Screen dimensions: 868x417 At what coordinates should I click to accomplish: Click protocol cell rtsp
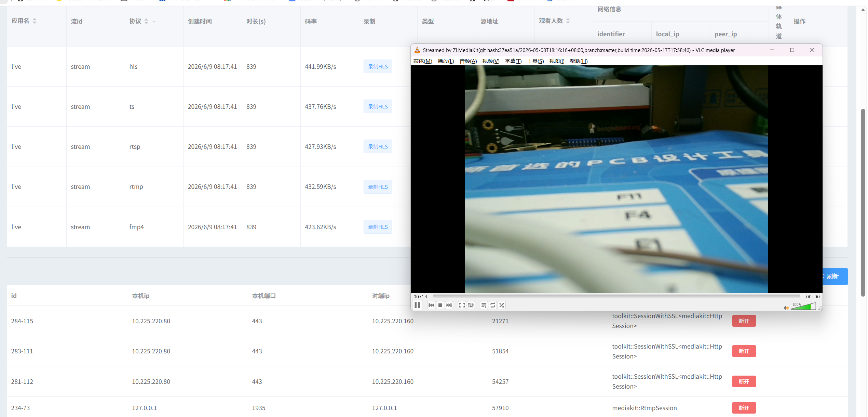click(x=135, y=147)
